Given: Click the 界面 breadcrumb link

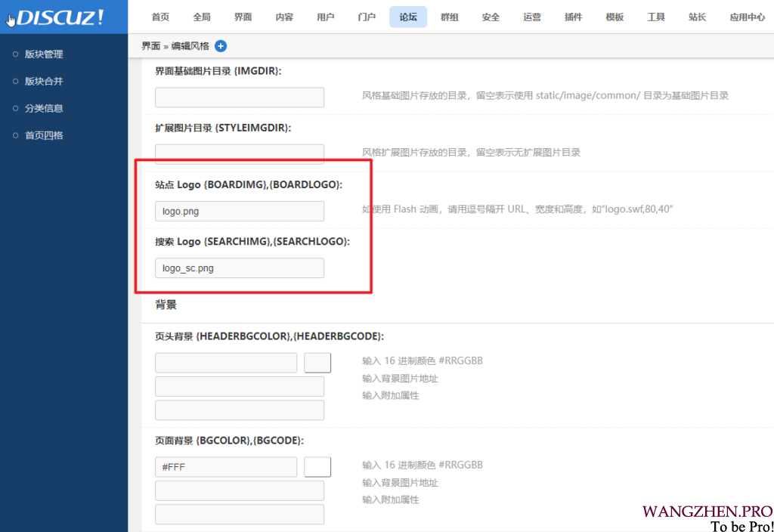Looking at the screenshot, I should 150,46.
